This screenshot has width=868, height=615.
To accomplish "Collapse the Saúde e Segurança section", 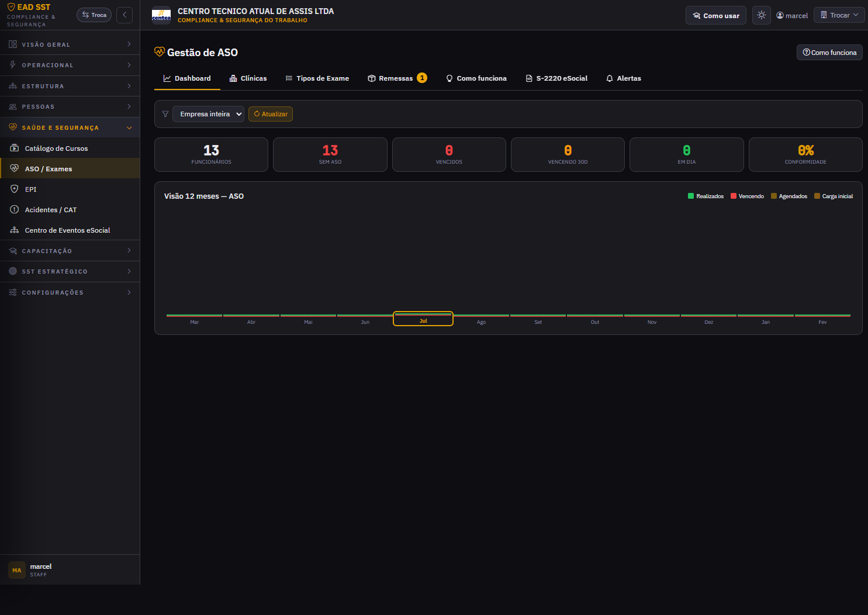I will click(70, 127).
